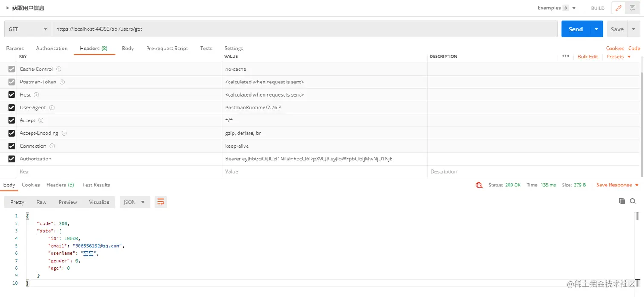The width and height of the screenshot is (644, 297).
Task: Click the blue Send button
Action: 576,29
